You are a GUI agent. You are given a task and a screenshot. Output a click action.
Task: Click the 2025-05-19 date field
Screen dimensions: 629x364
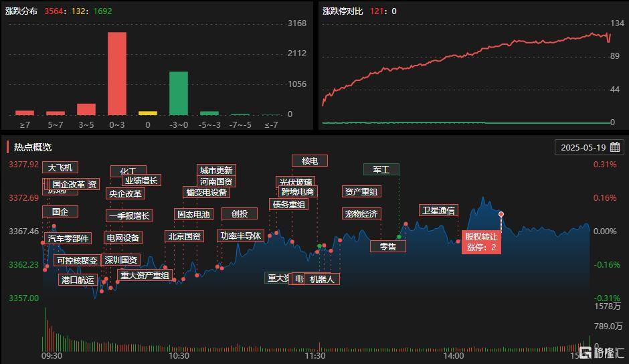pos(589,147)
